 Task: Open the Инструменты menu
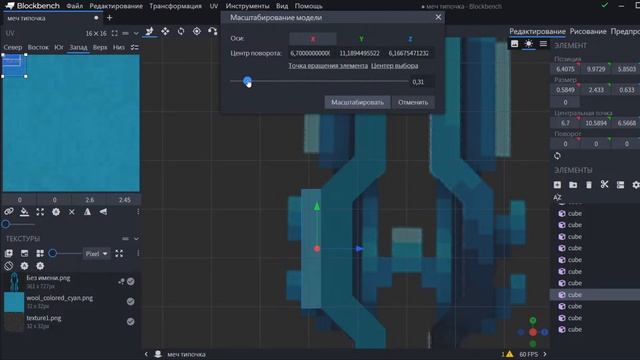pos(247,6)
